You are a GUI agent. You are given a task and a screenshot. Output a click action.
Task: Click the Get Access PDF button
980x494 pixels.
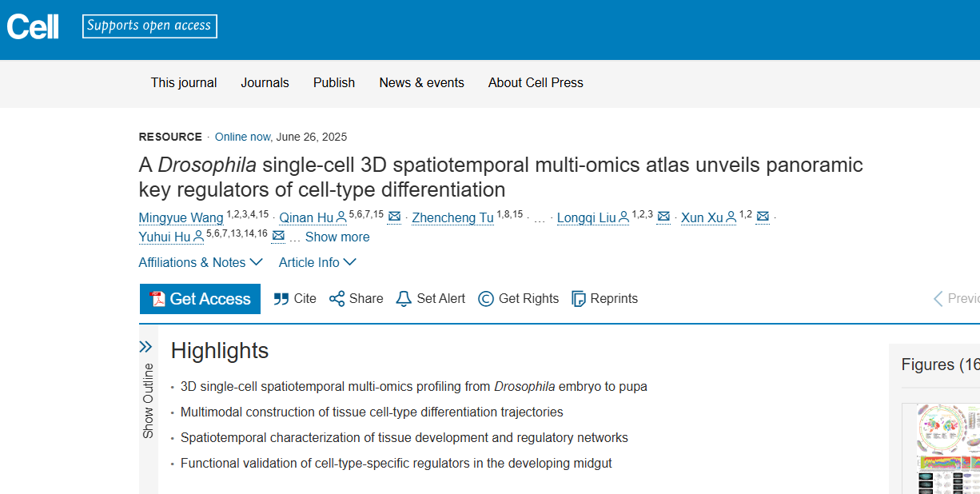[200, 299]
